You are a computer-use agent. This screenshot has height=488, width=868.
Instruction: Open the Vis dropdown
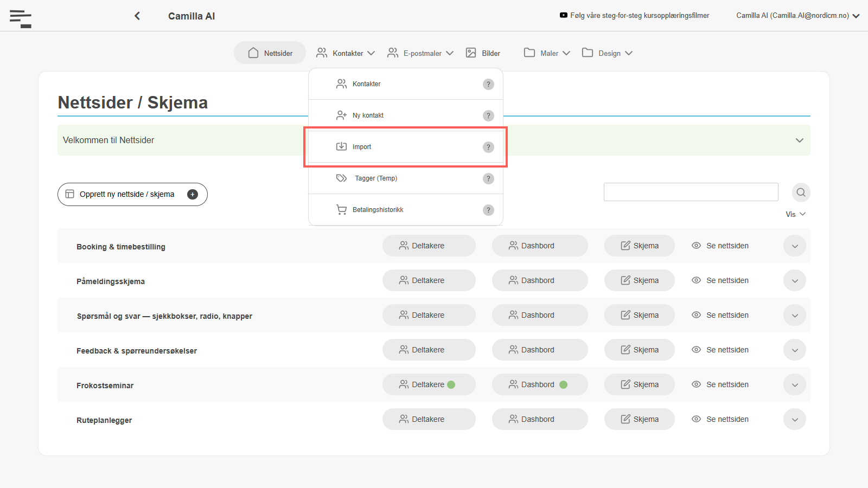pos(795,214)
